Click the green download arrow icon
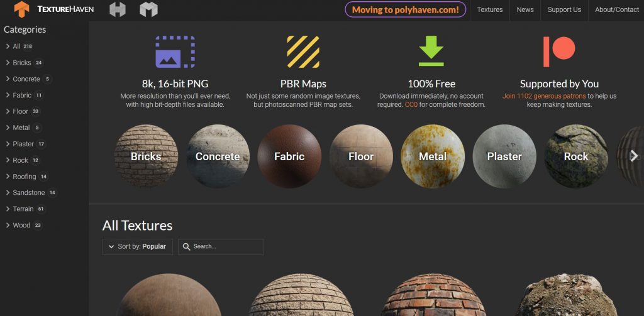644x316 pixels. [x=431, y=51]
